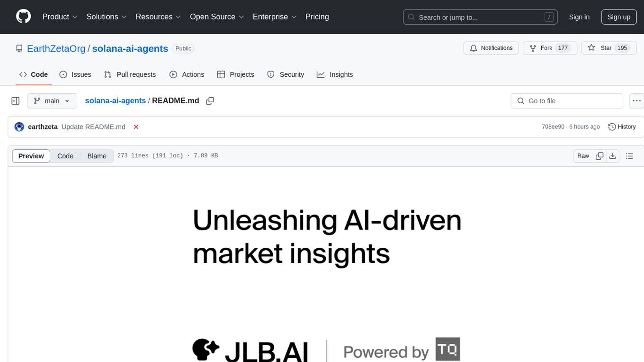Download the raw file icon
Screen dimensions: 644x362
[612, 156]
